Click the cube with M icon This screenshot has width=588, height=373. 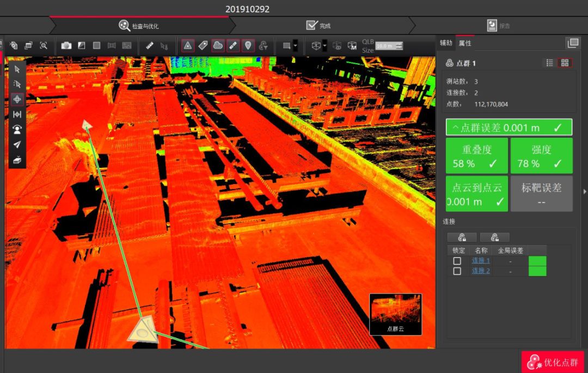352,46
